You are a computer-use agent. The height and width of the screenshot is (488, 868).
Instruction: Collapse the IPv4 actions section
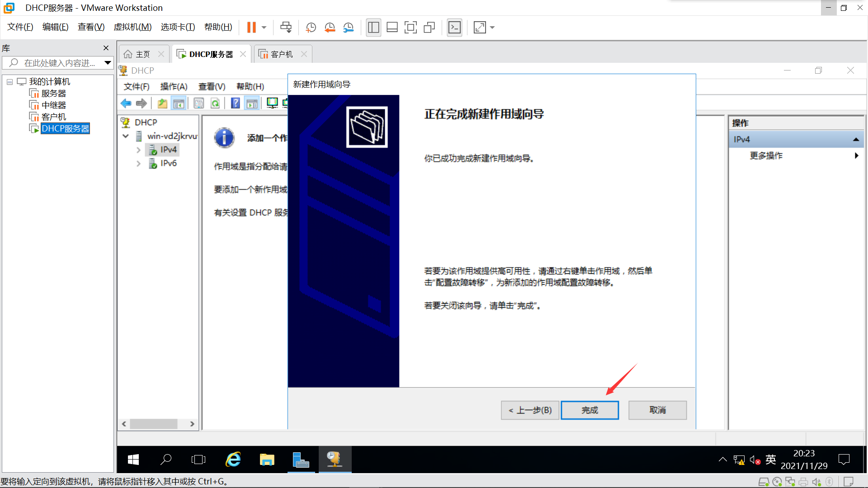tap(856, 140)
